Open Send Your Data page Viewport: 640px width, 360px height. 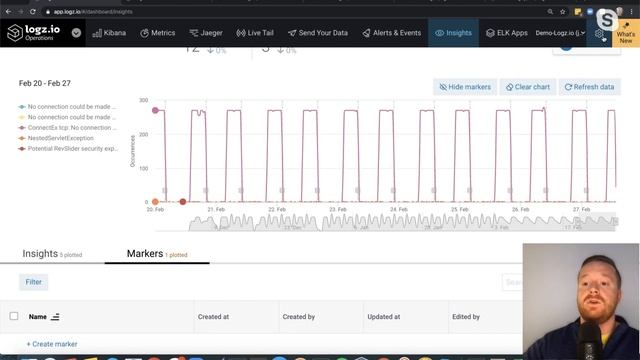[318, 33]
